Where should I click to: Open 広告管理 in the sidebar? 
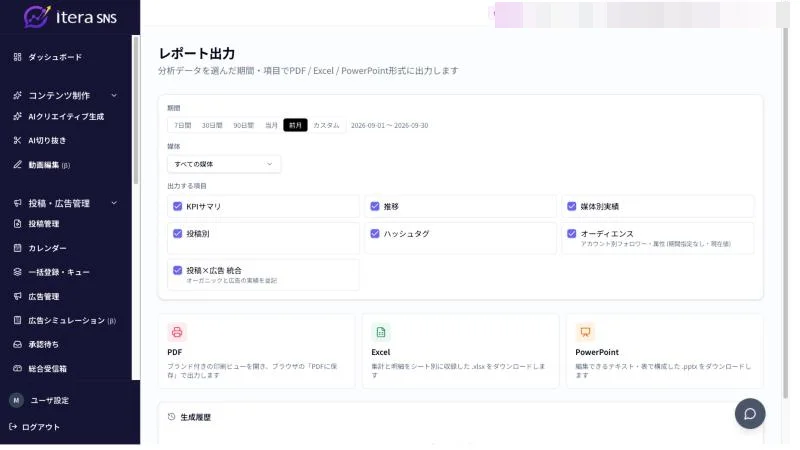click(44, 296)
